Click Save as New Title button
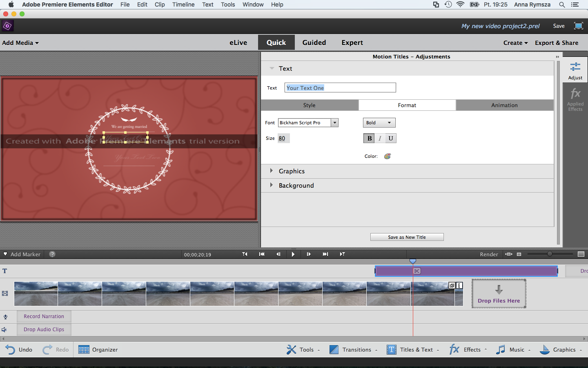 [407, 237]
